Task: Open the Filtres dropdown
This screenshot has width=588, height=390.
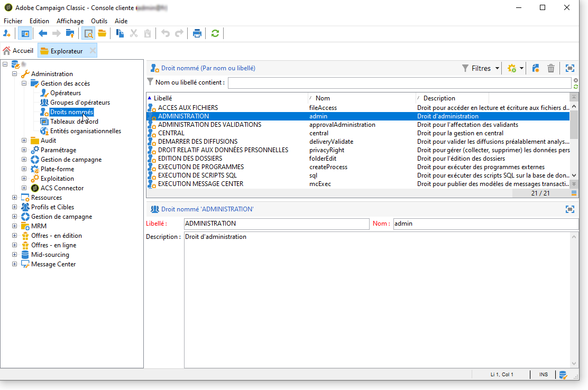Action: tap(481, 68)
